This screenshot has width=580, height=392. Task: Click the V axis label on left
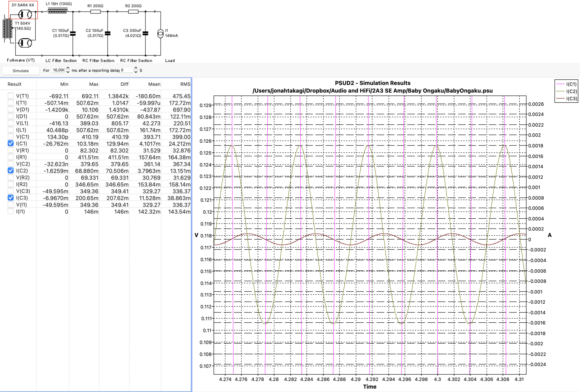click(x=196, y=235)
